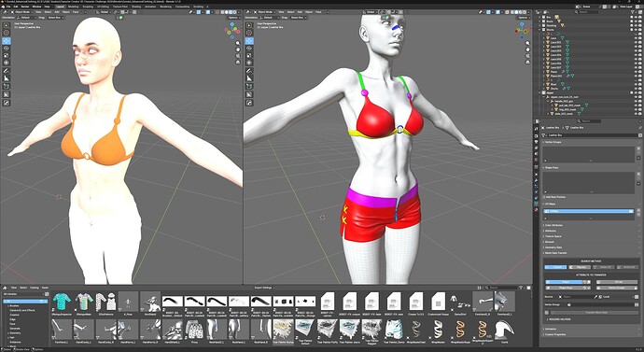Expand the Geometry Data panel

click(552, 247)
